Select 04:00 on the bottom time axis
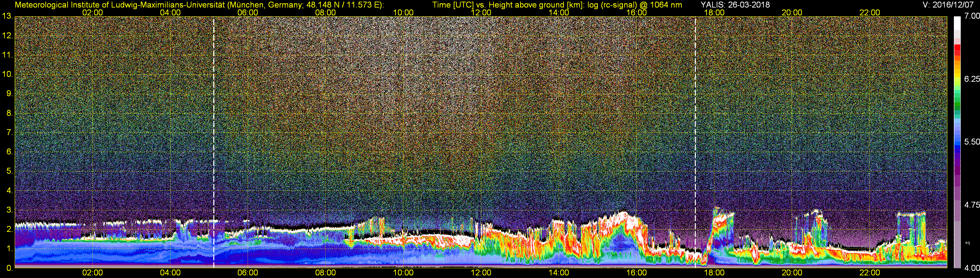 (x=170, y=273)
